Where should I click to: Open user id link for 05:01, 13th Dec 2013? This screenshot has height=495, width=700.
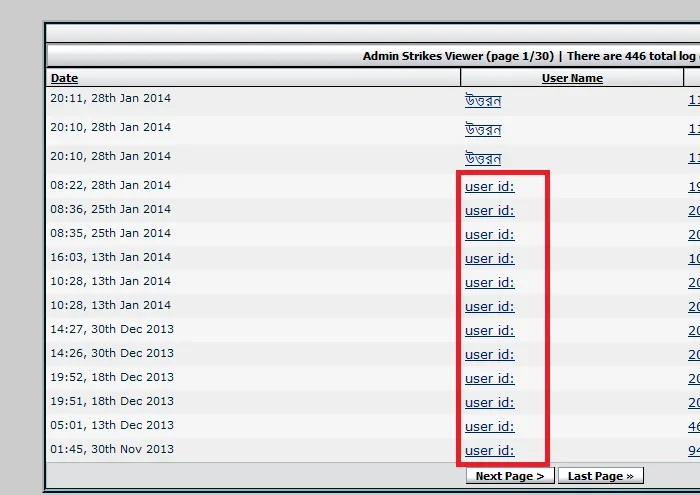[490, 427]
